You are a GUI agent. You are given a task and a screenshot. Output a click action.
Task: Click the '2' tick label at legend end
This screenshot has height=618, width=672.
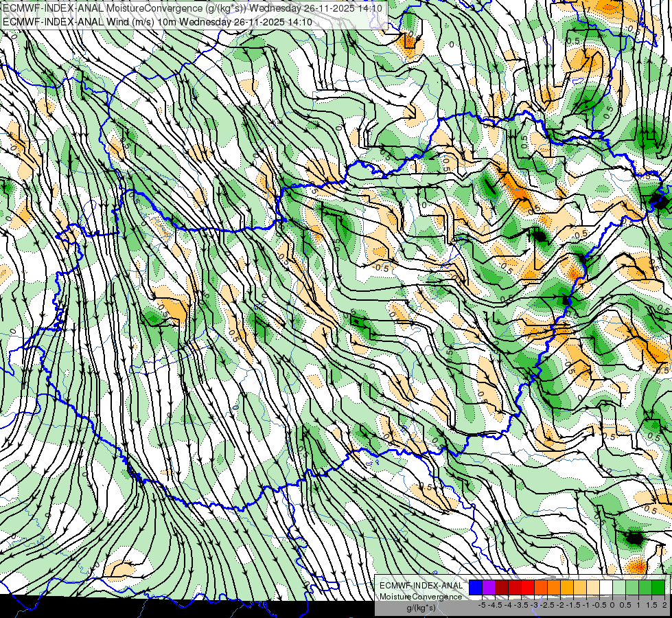(x=664, y=605)
